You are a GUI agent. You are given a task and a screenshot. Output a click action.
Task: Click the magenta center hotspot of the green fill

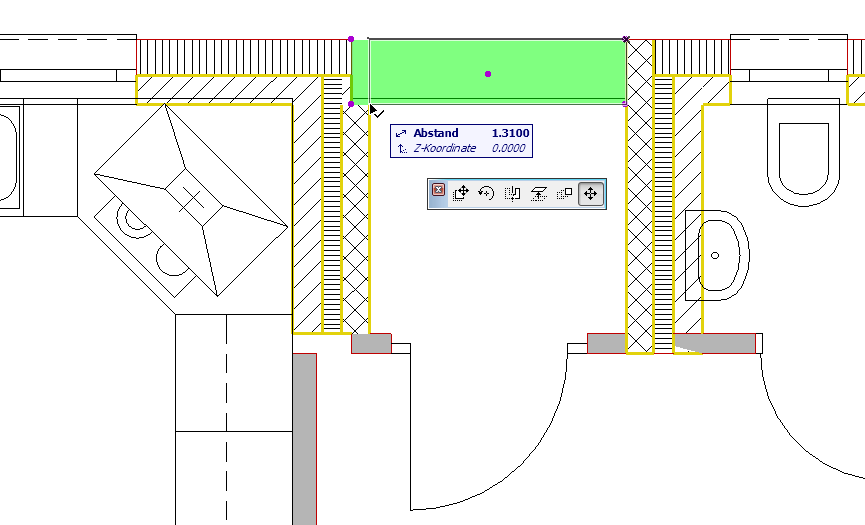click(488, 74)
